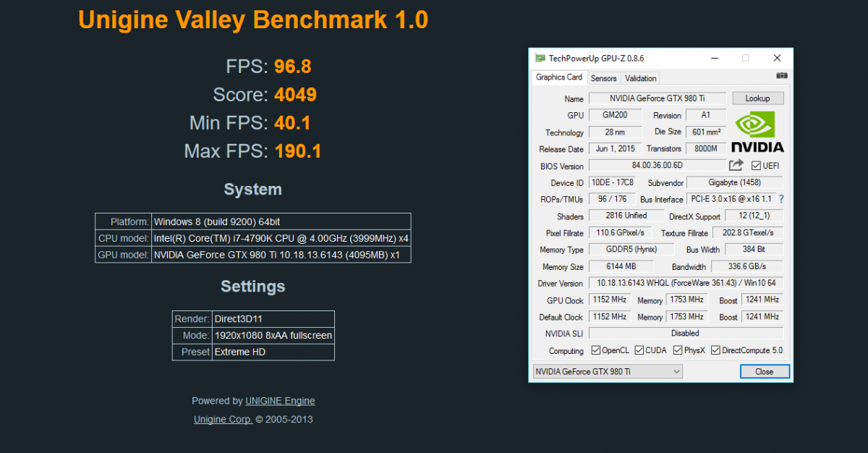Click the Pixel Fillrate value field

pos(621,232)
